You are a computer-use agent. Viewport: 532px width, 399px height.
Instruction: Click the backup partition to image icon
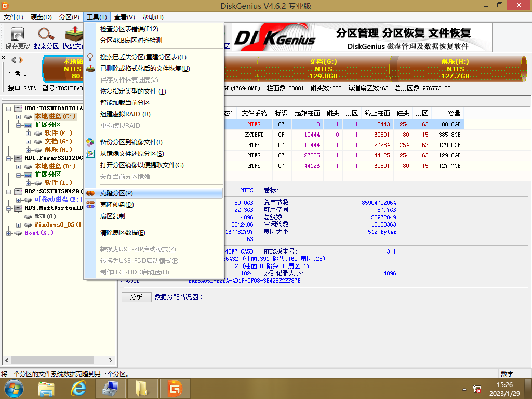point(90,142)
